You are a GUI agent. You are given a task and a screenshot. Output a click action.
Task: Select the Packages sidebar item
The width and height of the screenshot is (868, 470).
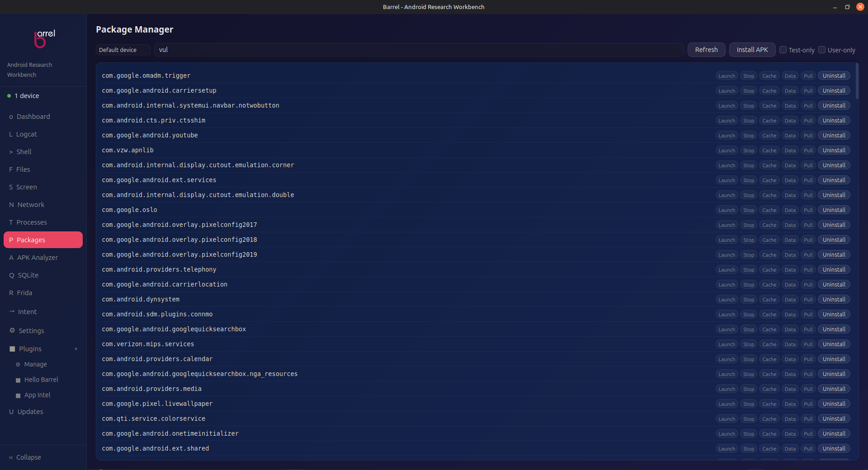43,240
